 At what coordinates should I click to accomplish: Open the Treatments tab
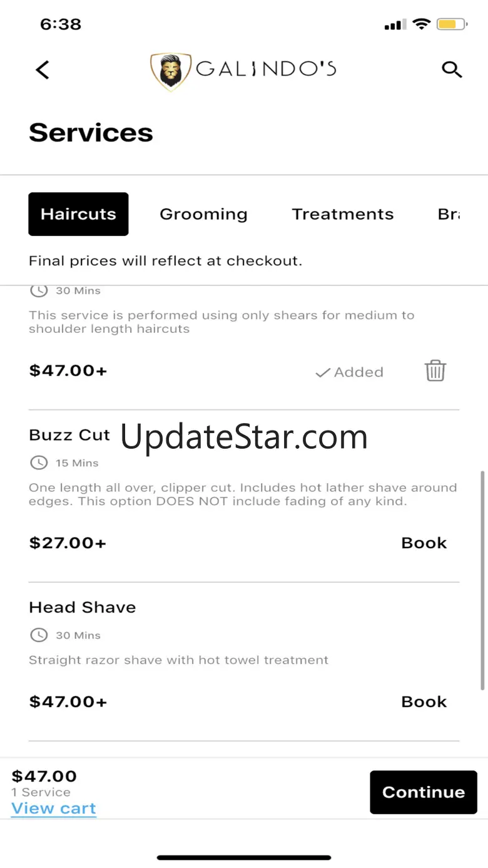343,214
